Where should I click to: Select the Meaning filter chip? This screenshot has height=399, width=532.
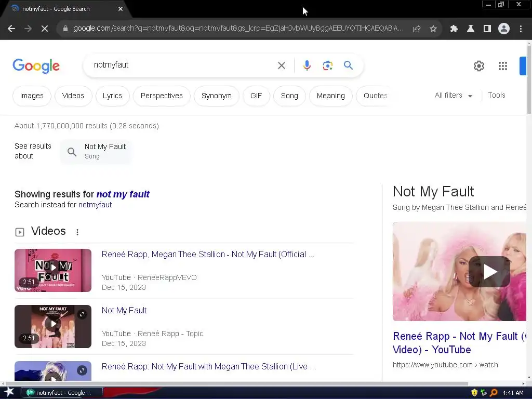pyautogui.click(x=331, y=96)
